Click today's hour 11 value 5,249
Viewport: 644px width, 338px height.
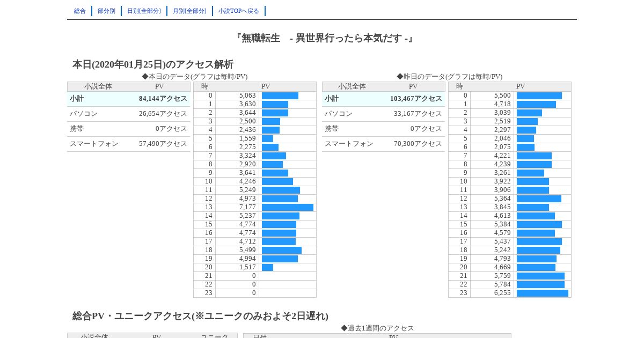click(247, 190)
